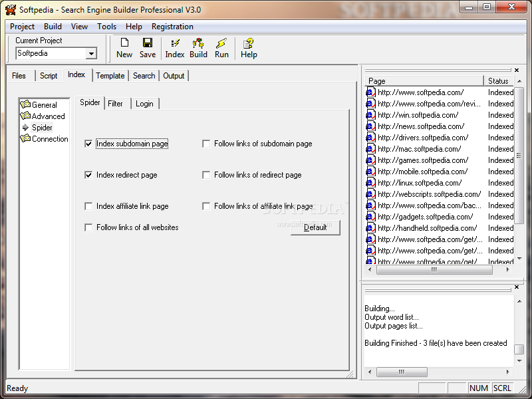Click output log horizontal scrollbar thumb
Screen dimensions: 532x399
pos(402,372)
